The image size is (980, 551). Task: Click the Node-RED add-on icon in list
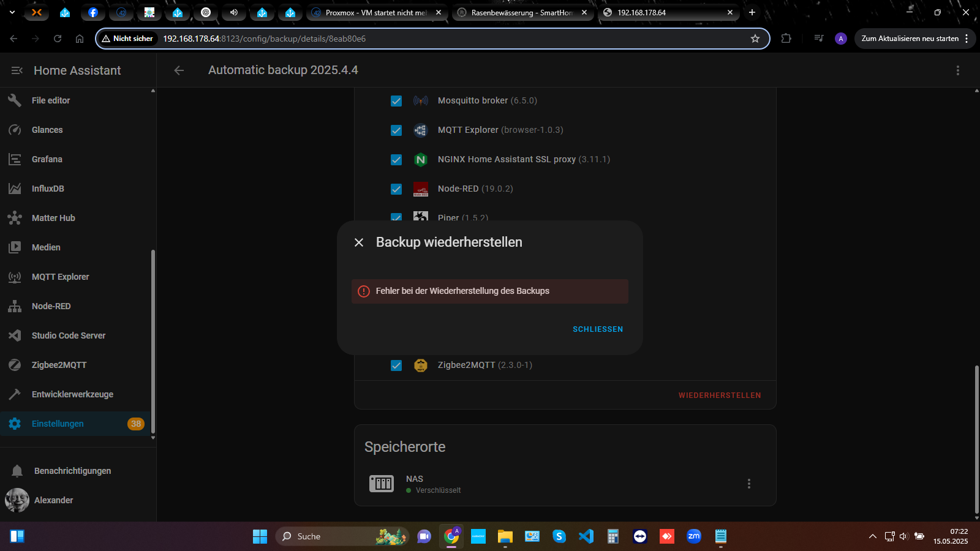[x=421, y=189]
